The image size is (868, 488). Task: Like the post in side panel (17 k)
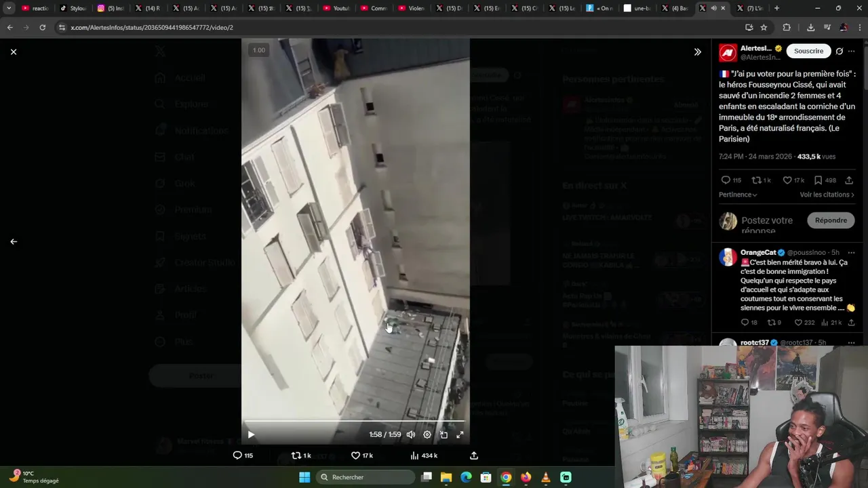click(x=793, y=180)
